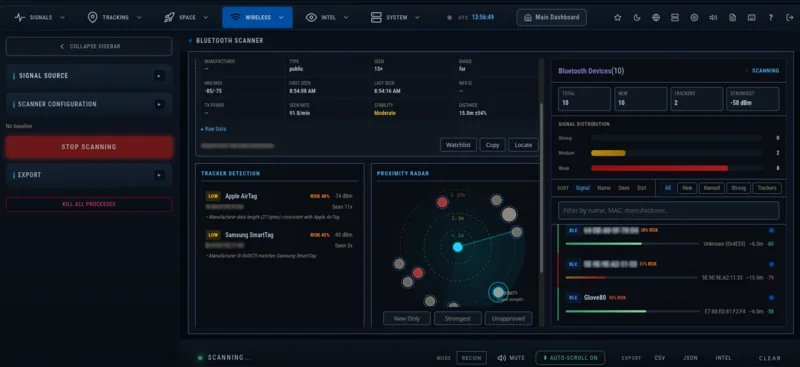This screenshot has width=800, height=367.
Task: Open help via the question mark icon
Action: pyautogui.click(x=770, y=17)
